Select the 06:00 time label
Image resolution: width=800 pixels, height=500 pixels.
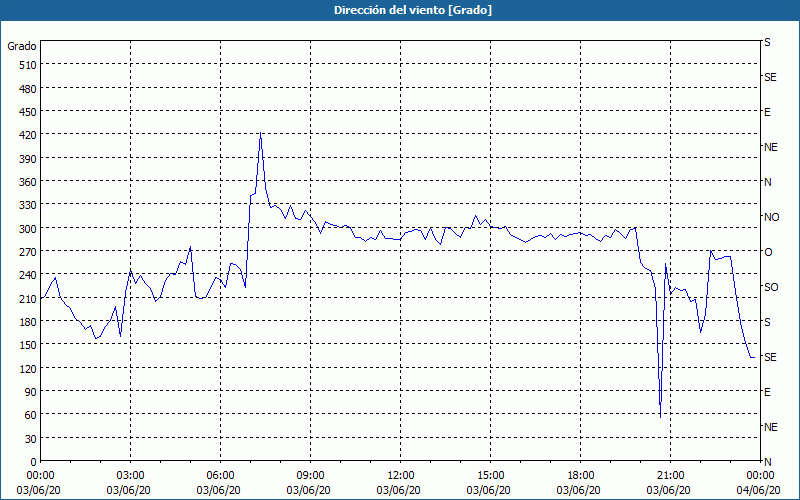(220, 476)
